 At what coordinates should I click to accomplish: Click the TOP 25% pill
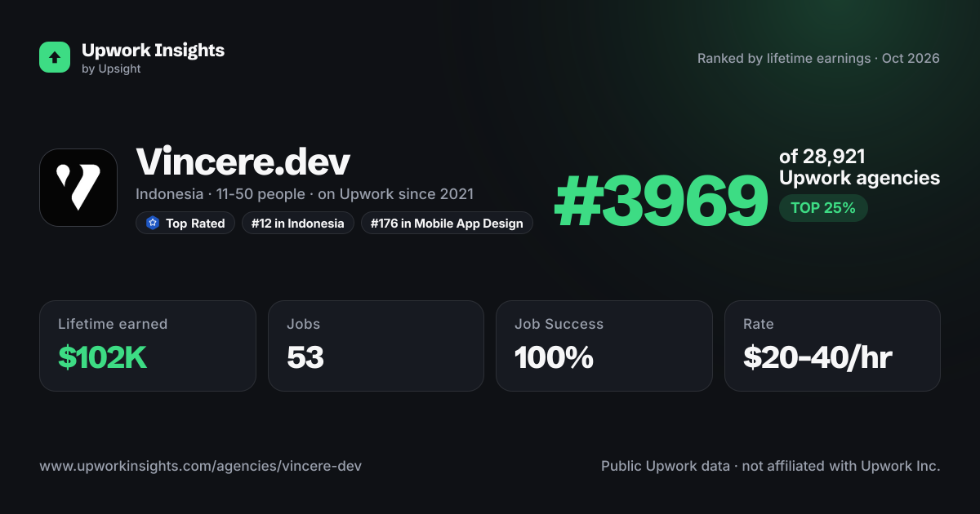[823, 208]
